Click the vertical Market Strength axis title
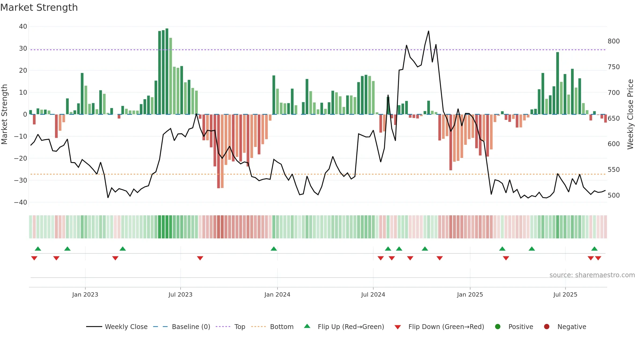The height and width of the screenshot is (362, 644). click(5, 114)
